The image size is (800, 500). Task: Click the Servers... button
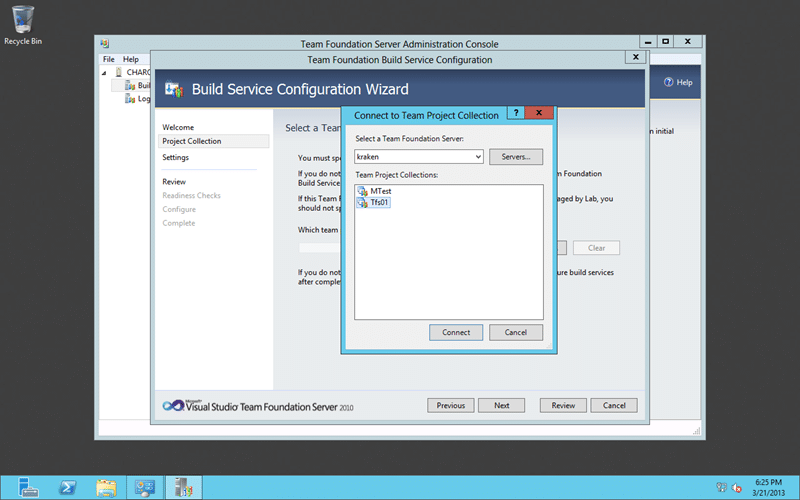click(515, 157)
